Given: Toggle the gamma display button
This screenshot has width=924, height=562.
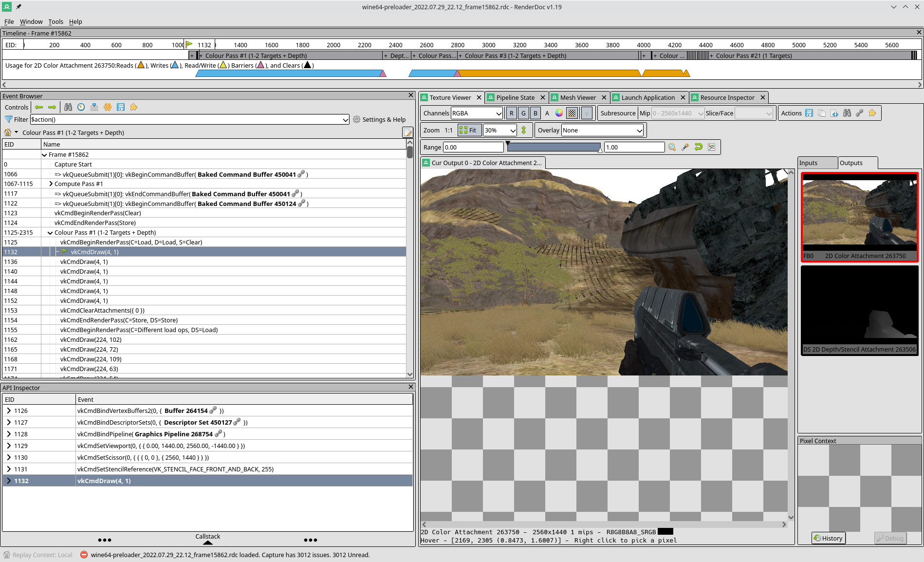Looking at the screenshot, I should point(587,113).
